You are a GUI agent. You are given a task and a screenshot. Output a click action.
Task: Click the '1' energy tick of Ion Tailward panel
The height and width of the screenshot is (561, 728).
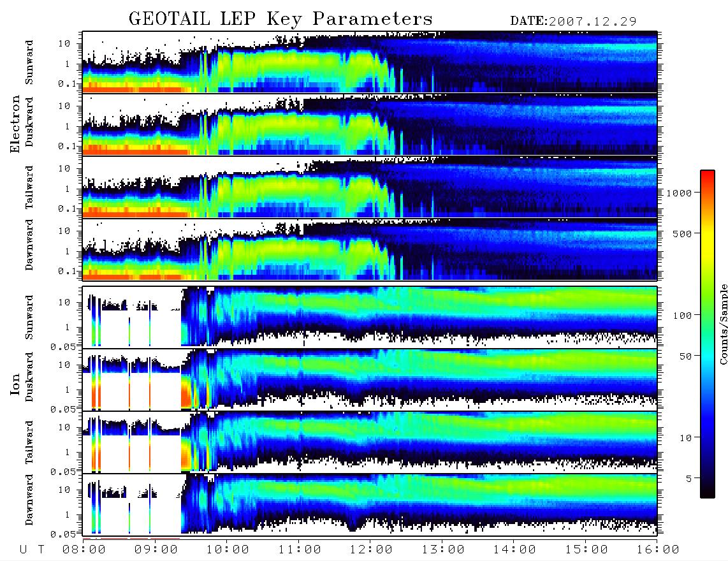tap(68, 452)
